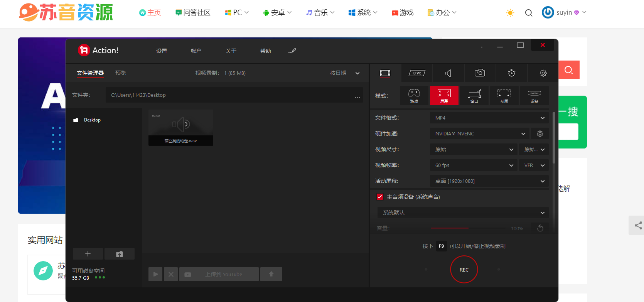This screenshot has width=644, height=302.
Task: Click the upload arrow icon button
Action: (x=271, y=274)
